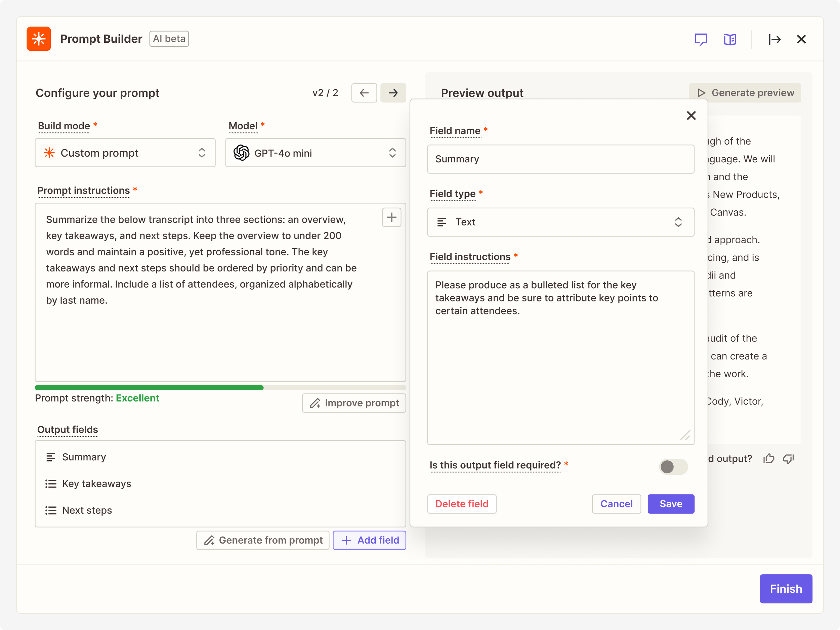Open the documentation book icon
Image resolution: width=840 pixels, height=630 pixels.
coord(729,40)
